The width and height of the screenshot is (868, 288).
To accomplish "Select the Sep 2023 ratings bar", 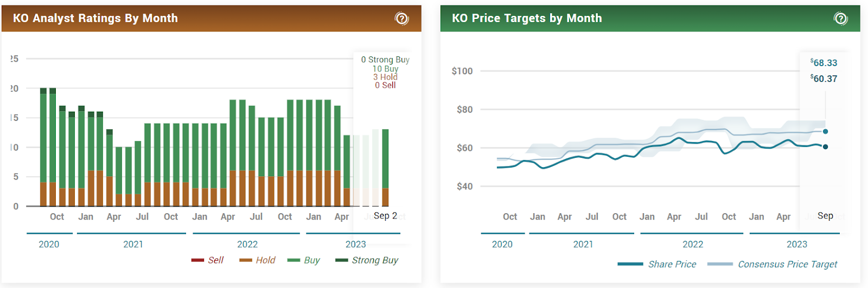I will coord(385,168).
